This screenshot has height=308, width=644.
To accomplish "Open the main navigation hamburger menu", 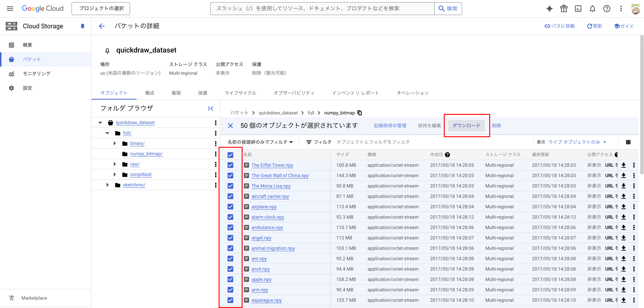I will [10, 8].
